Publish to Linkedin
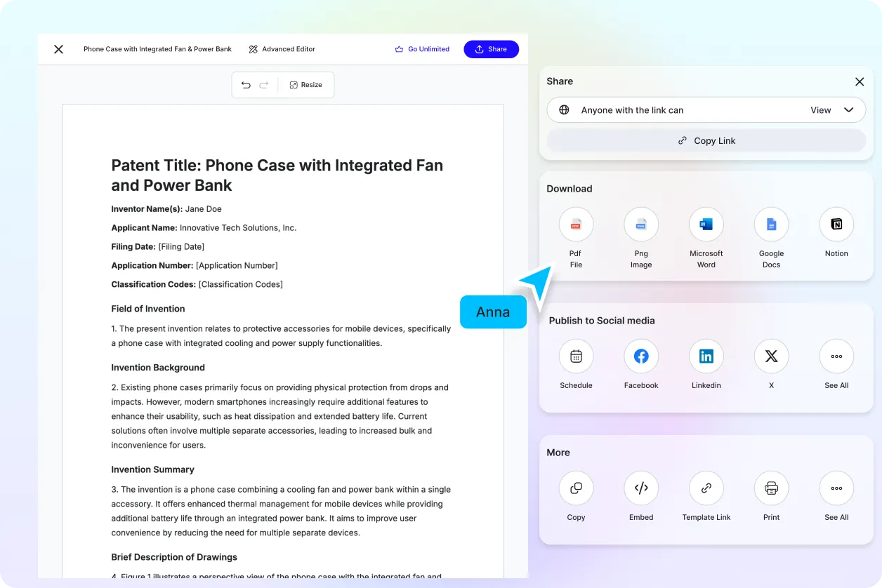The image size is (882, 588). pos(706,356)
